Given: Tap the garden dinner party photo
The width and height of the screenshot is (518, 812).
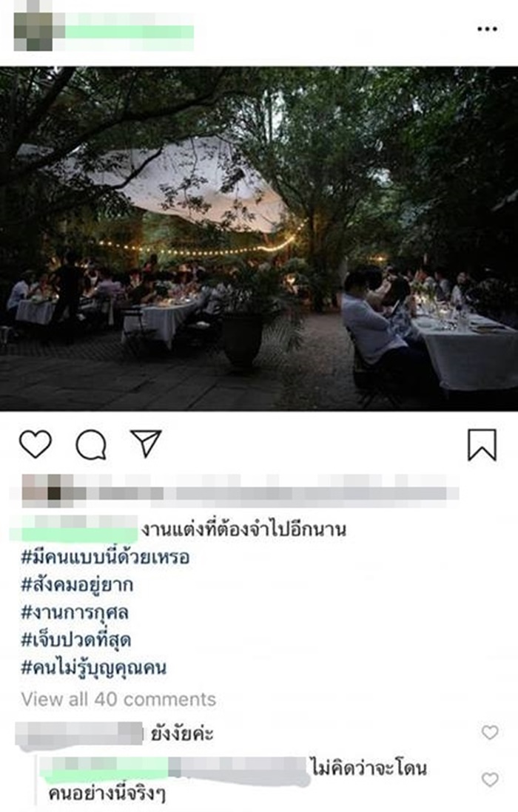Looking at the screenshot, I should pos(259,239).
